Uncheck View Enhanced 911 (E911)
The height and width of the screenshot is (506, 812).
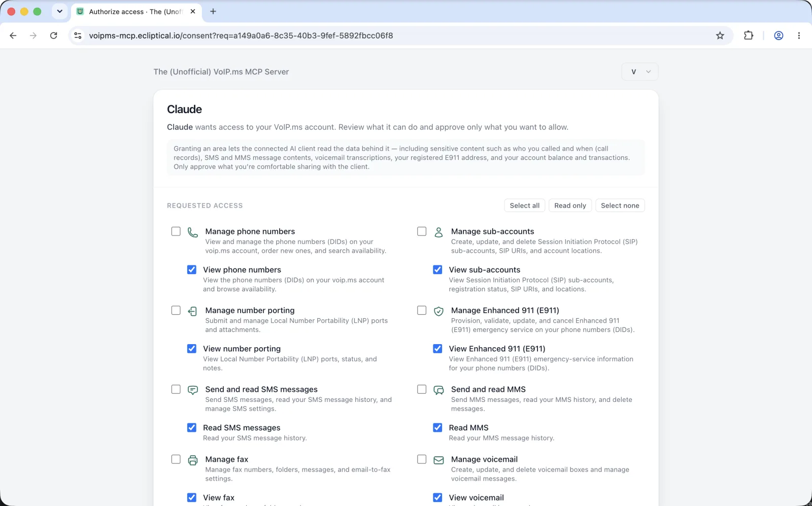coord(437,349)
